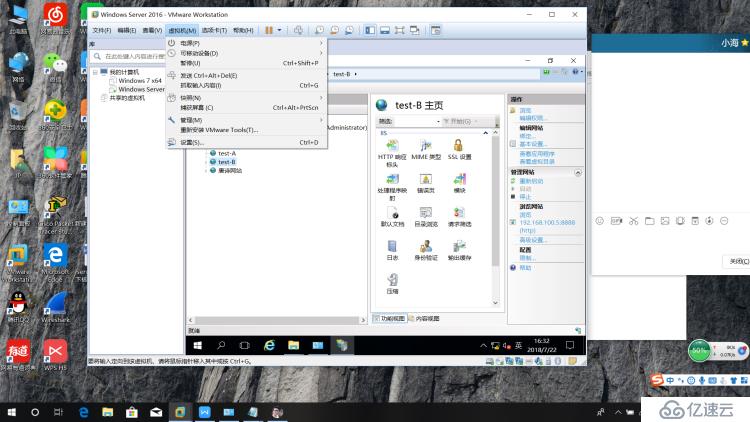Open 选项卡(T) menu
The width and height of the screenshot is (750, 422).
point(214,30)
